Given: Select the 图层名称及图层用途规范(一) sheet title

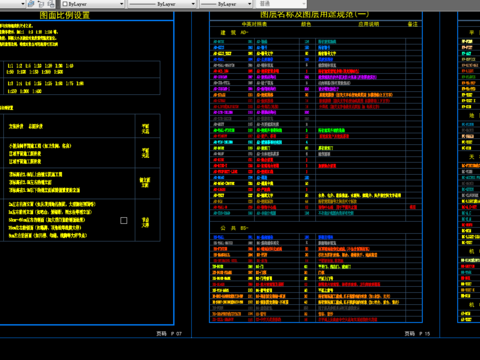Looking at the screenshot, I should (314, 15).
